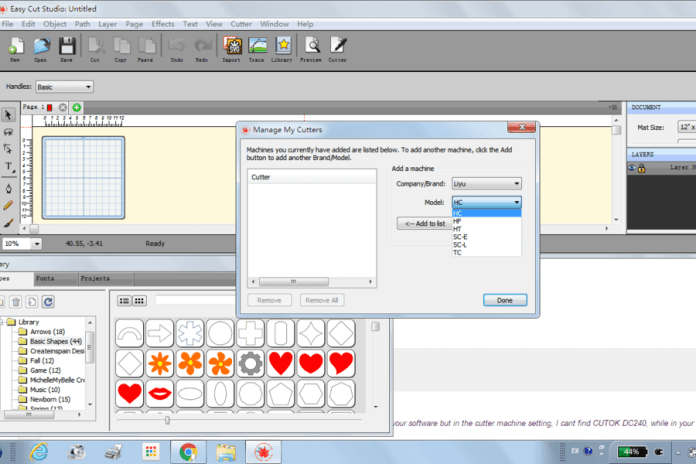Select Basic Shapes (44) library folder
This screenshot has height=464, width=696.
(56, 341)
